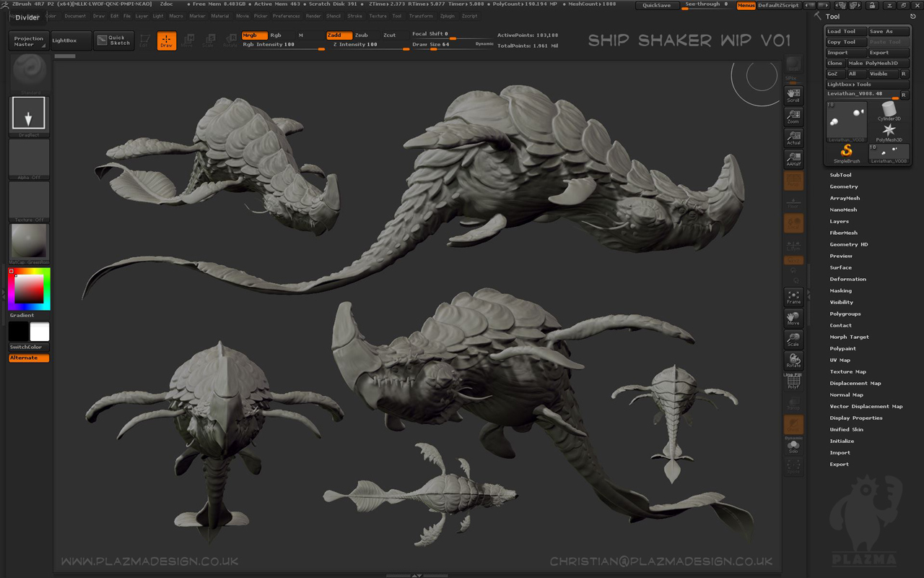924x578 pixels.
Task: Click the Load Tool button
Action: coord(845,32)
